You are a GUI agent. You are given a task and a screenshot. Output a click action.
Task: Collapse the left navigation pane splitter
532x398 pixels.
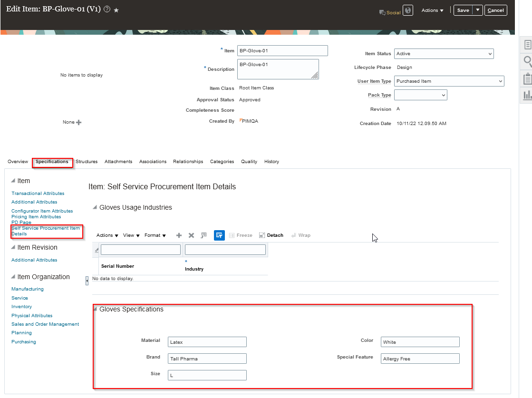87,281
